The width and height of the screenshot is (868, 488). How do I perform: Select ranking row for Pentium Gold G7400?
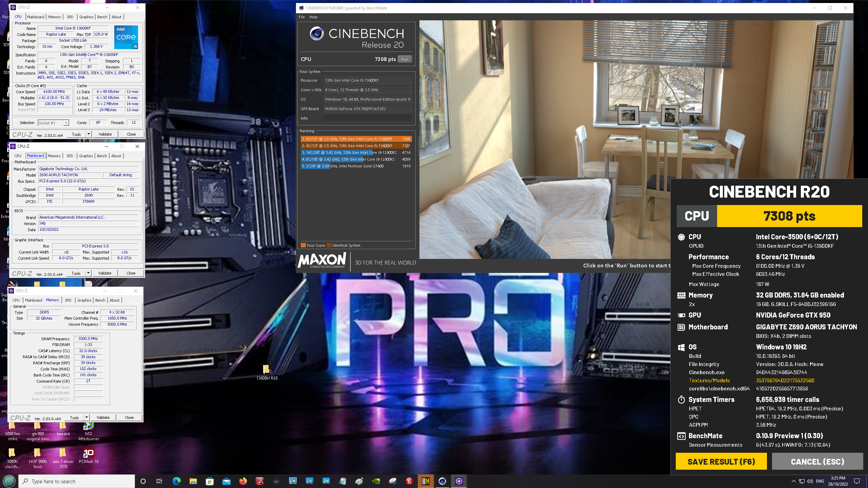point(356,166)
